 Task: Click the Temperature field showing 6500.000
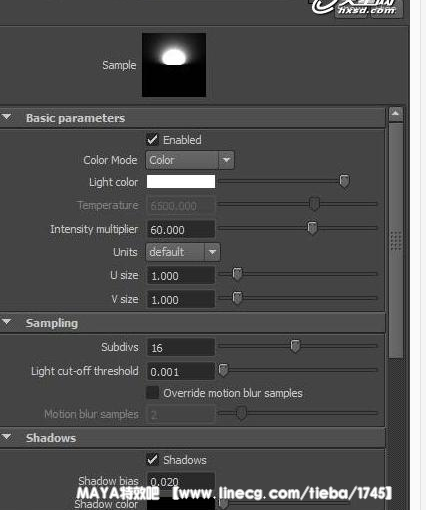point(181,205)
